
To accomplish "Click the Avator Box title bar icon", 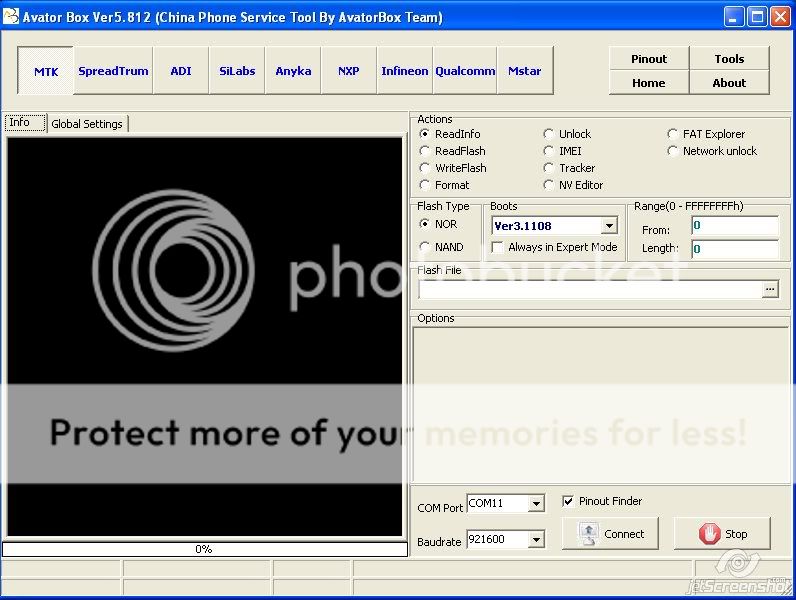I will pyautogui.click(x=11, y=16).
